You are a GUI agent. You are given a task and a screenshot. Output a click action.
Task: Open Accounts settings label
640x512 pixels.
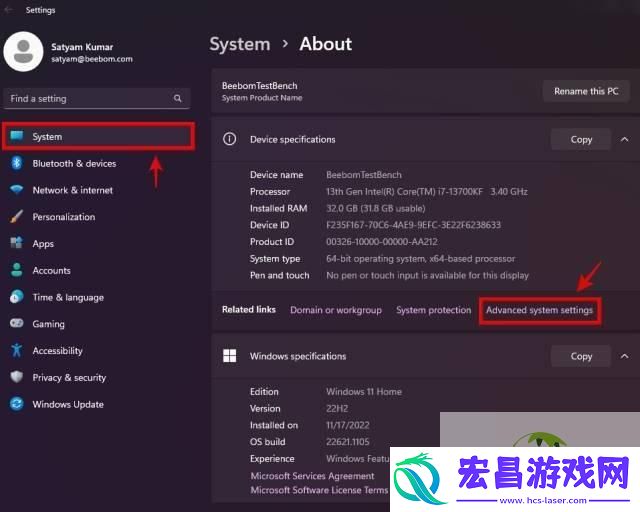pos(51,271)
